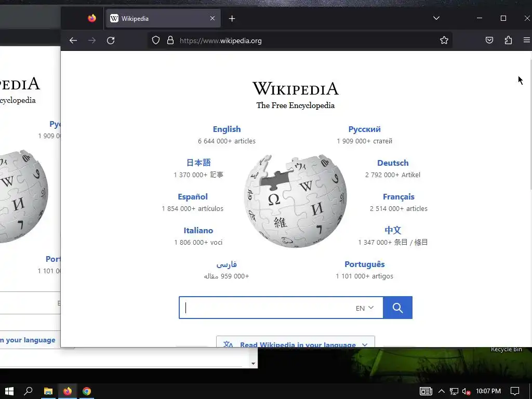Image resolution: width=532 pixels, height=399 pixels.
Task: Open Windows taskbar search
Action: coord(28,391)
